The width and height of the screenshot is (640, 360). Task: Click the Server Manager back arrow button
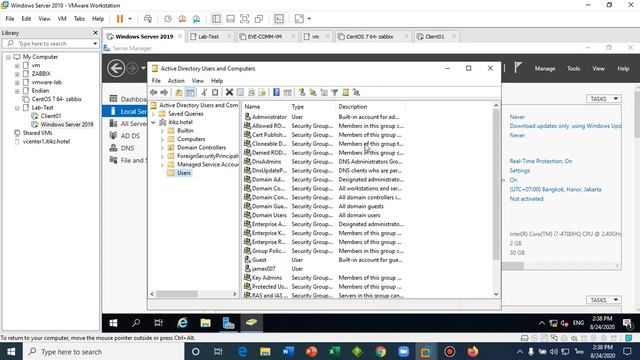116,68
